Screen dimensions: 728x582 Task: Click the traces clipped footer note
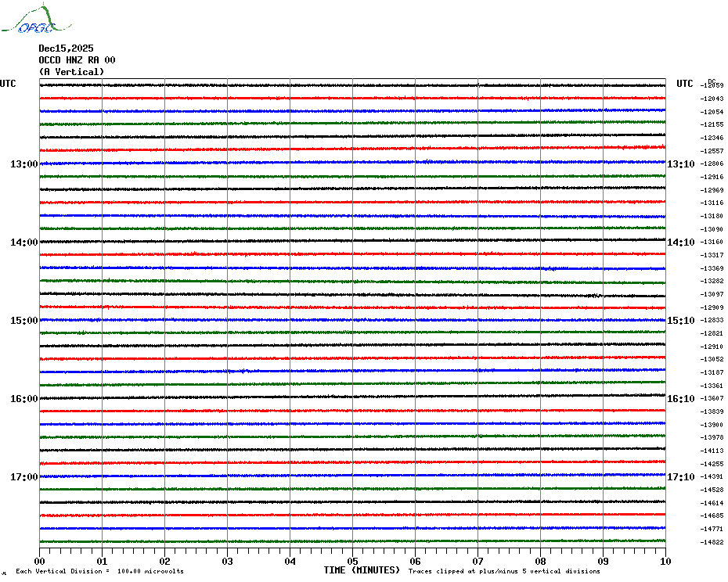[504, 572]
